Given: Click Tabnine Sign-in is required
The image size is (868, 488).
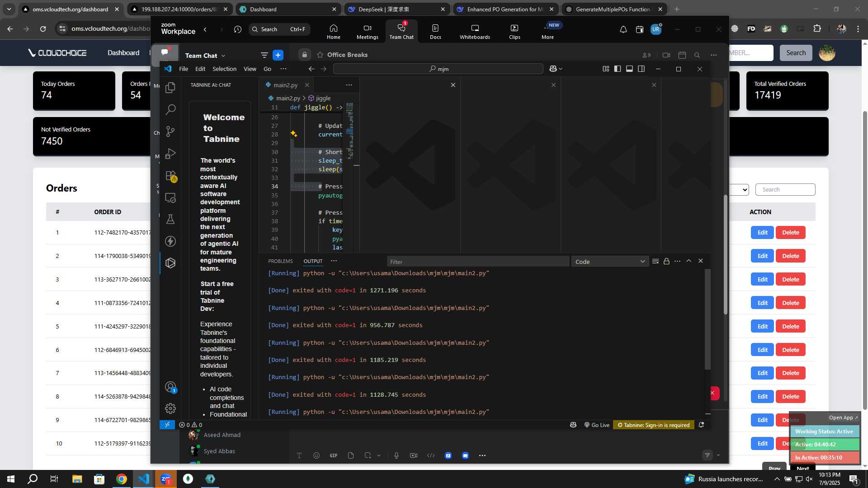Looking at the screenshot, I should coord(654,425).
